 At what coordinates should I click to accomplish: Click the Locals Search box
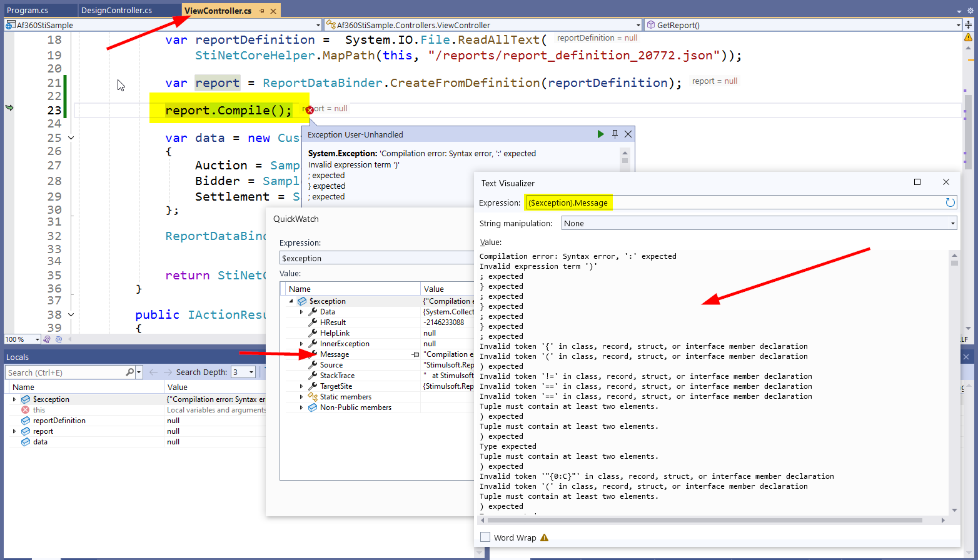coord(66,372)
